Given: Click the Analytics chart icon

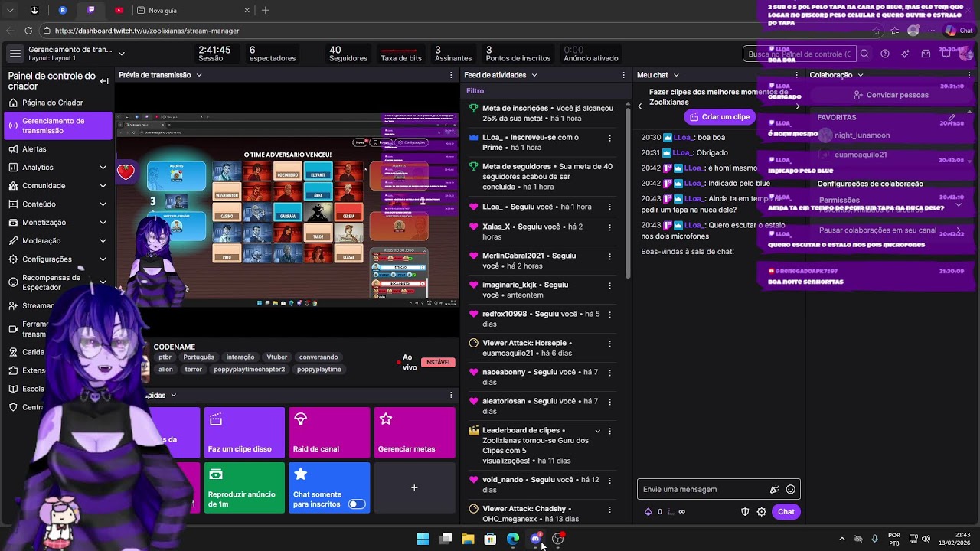Looking at the screenshot, I should coord(13,168).
